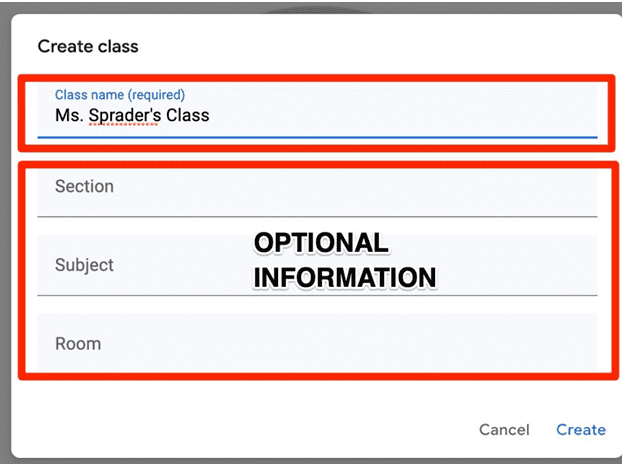Screen dimensions: 622x464
Task: Click the Create button
Action: pos(581,429)
